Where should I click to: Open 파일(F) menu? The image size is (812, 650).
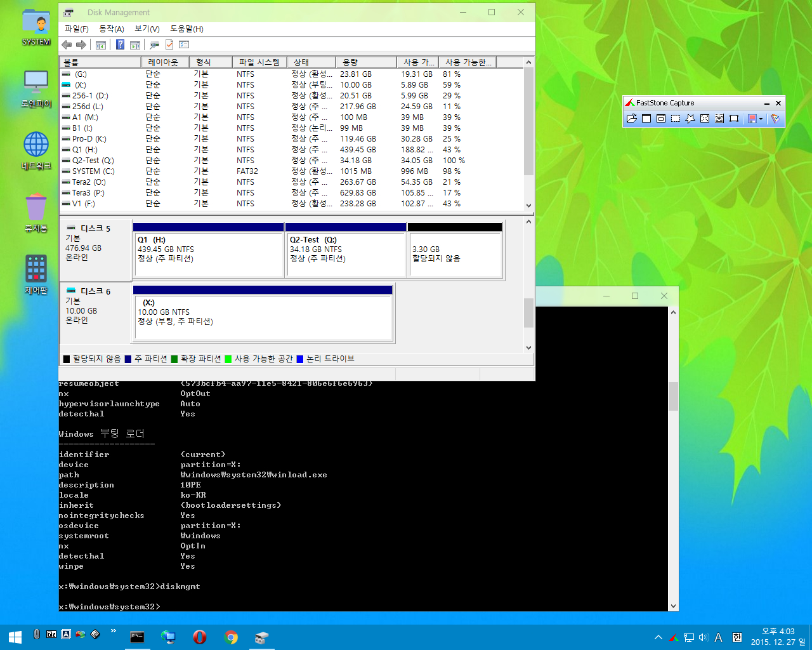click(x=77, y=29)
